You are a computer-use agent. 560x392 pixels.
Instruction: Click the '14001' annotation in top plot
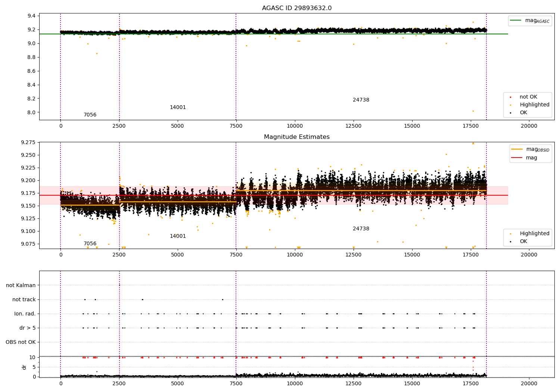178,108
